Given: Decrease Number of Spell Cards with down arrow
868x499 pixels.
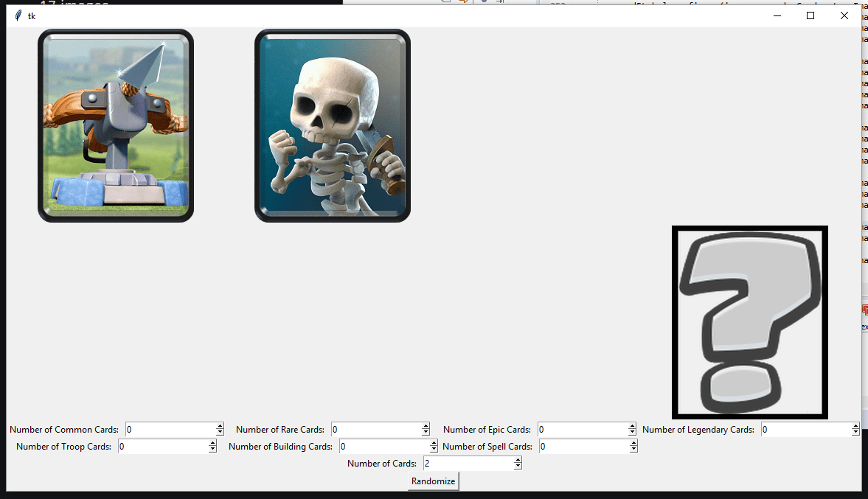Looking at the screenshot, I should [633, 450].
